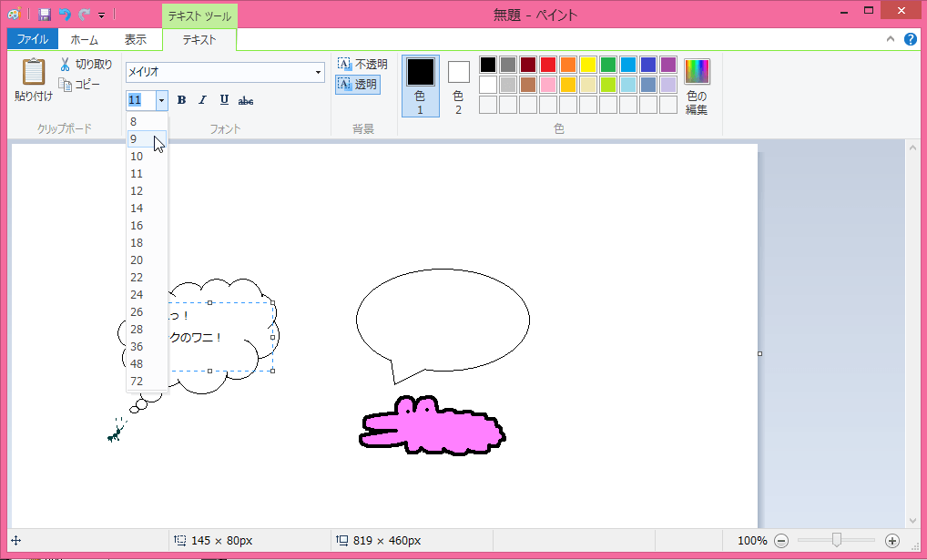Image resolution: width=927 pixels, height=560 pixels.
Task: Choose font size 48 from list
Action: pos(147,363)
